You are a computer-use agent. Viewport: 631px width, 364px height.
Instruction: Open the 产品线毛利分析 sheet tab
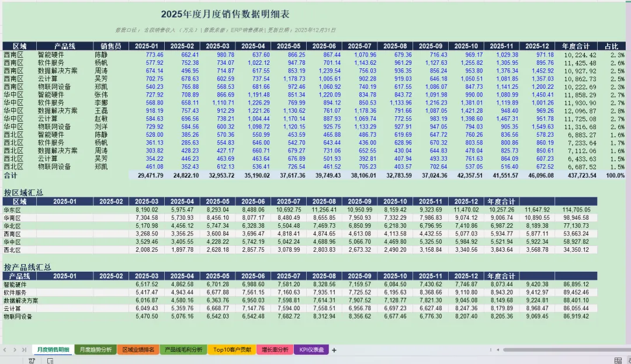click(183, 350)
